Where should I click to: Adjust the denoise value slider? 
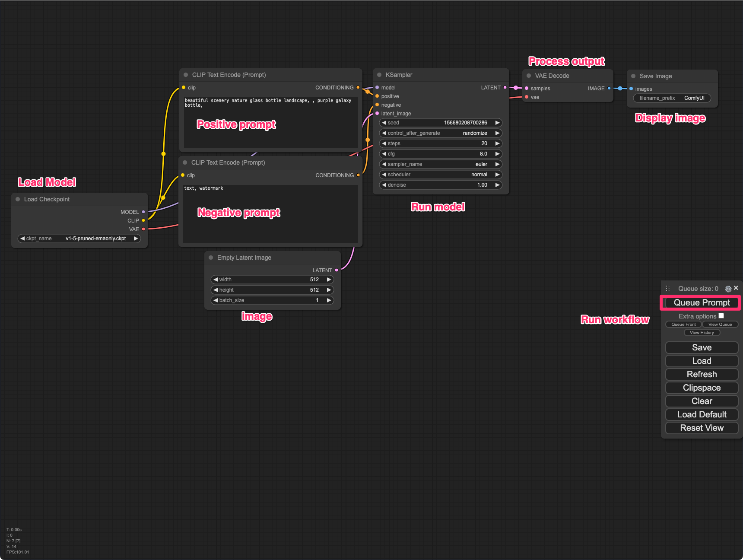[441, 185]
